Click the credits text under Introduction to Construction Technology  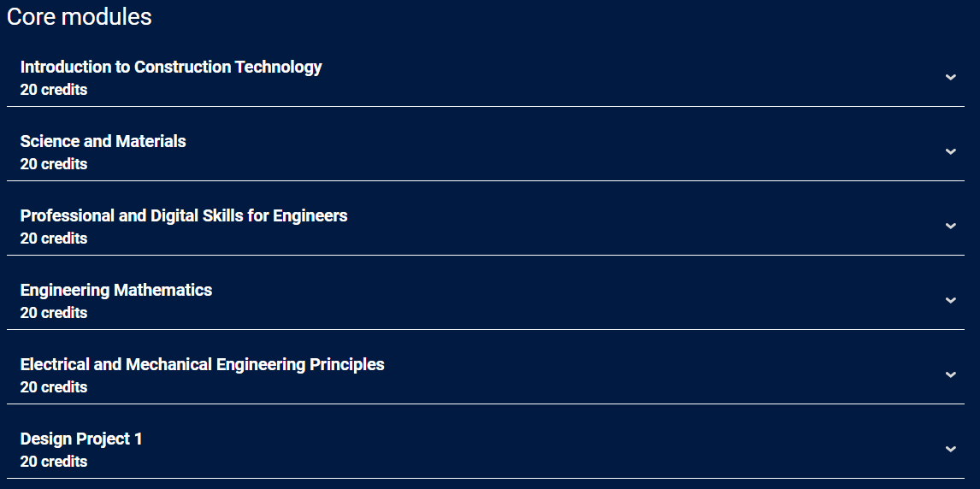point(54,90)
